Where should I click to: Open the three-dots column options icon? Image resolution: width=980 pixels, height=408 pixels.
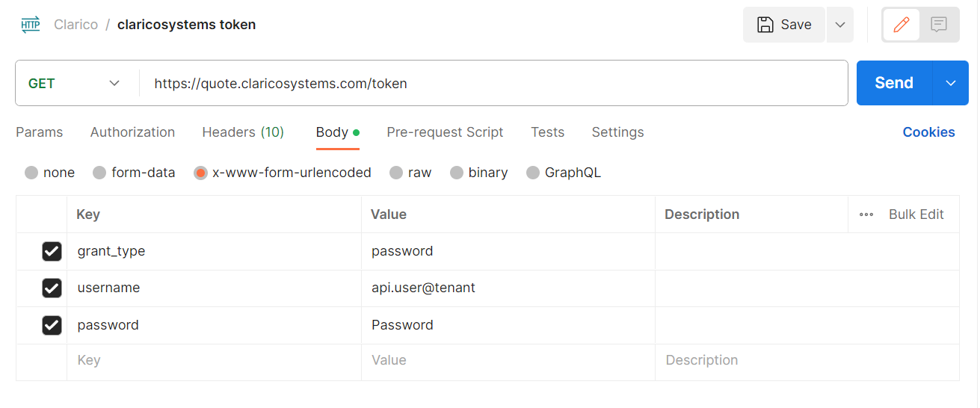coord(866,214)
